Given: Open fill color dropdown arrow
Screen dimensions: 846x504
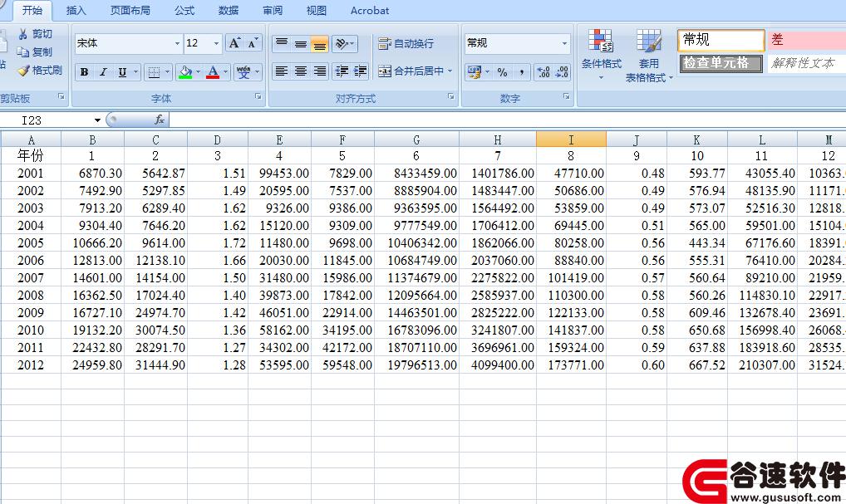Looking at the screenshot, I should point(199,71).
